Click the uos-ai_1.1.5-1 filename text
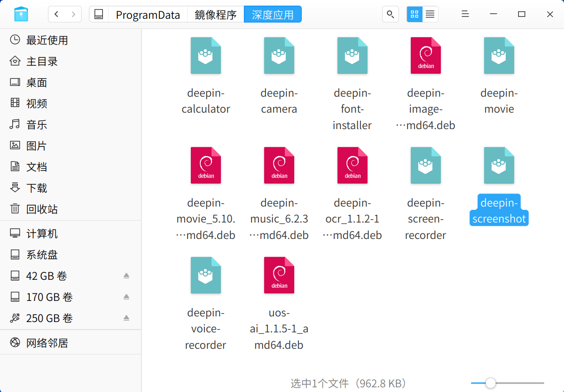Viewport: 564px width, 392px height. (279, 329)
